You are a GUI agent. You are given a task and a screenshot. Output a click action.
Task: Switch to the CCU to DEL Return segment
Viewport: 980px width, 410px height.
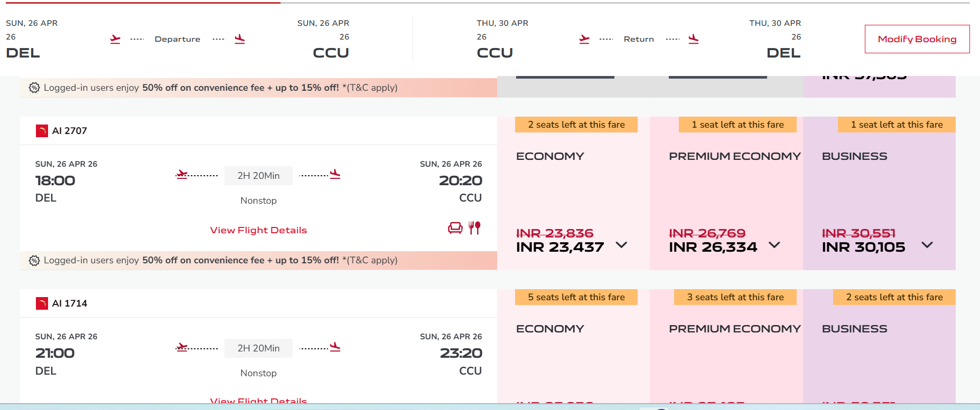point(639,39)
